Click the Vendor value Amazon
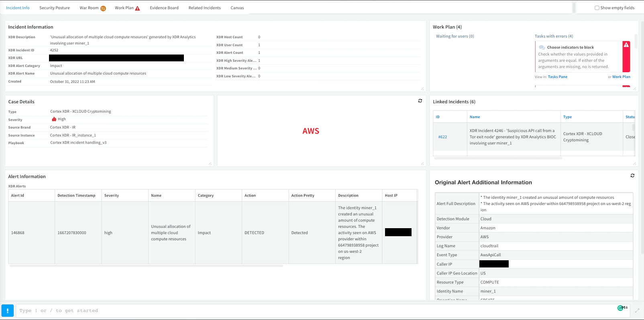 [x=488, y=228]
